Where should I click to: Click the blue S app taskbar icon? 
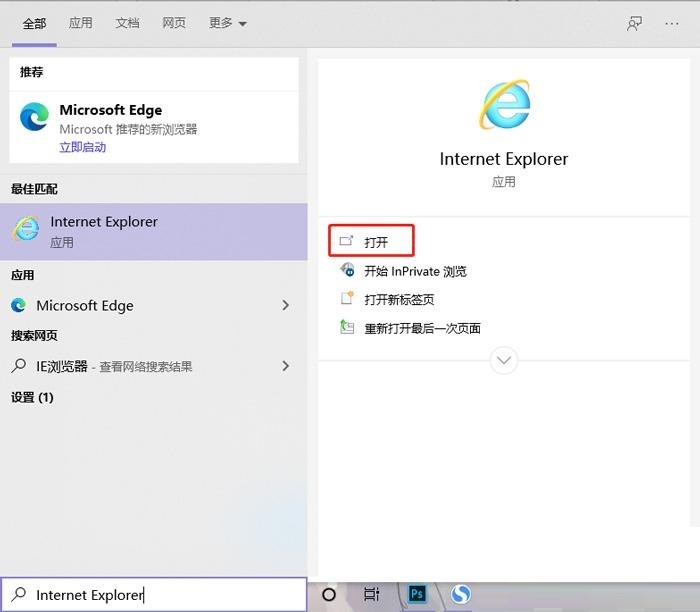pos(460,594)
